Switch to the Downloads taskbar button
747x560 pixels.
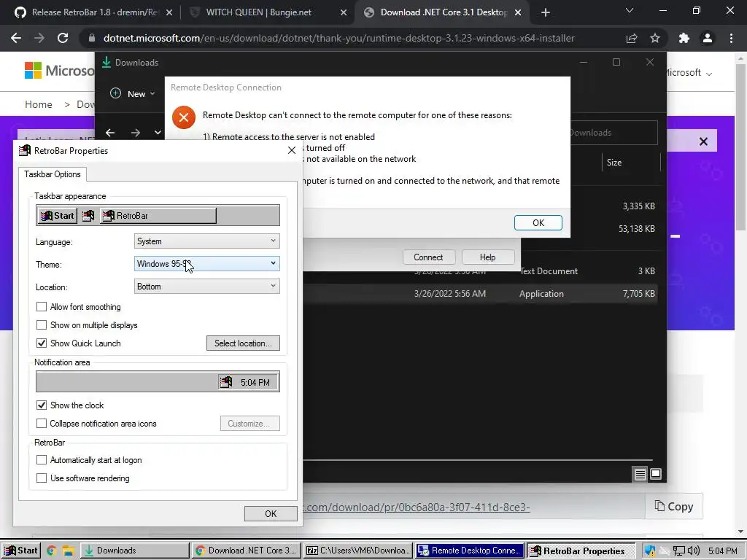click(x=134, y=551)
